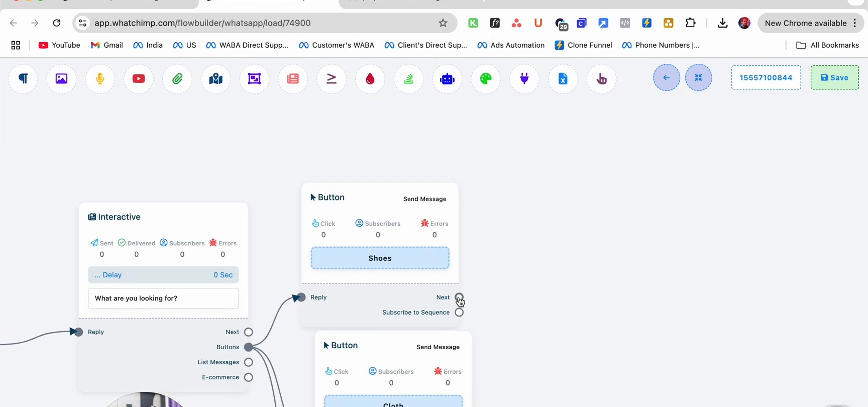Open the site information icon in the address bar
This screenshot has width=868, height=407.
[83, 23]
